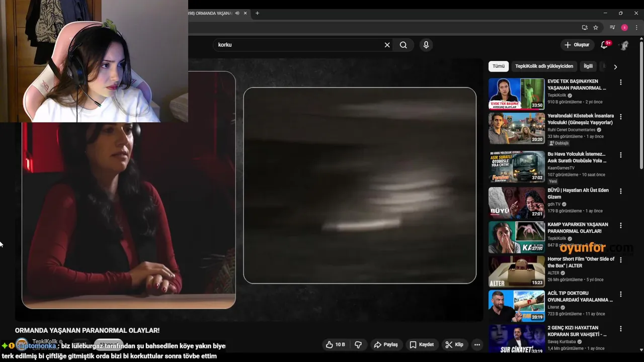644x362 pixels.
Task: Start voice search with the microphone icon
Action: point(426,45)
